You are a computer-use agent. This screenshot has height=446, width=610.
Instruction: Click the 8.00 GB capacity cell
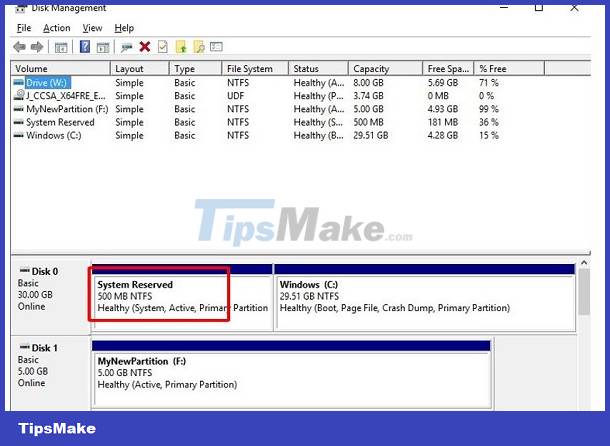(x=368, y=83)
